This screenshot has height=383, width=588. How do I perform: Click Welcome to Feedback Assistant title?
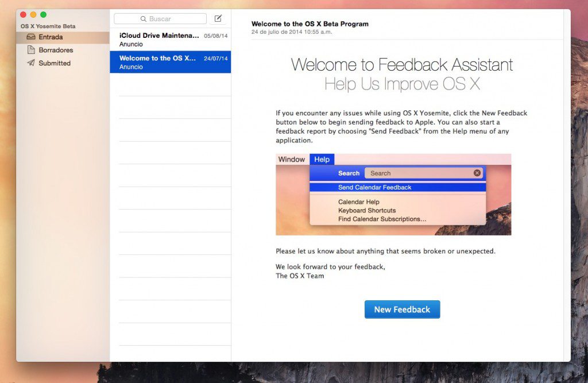pos(401,64)
